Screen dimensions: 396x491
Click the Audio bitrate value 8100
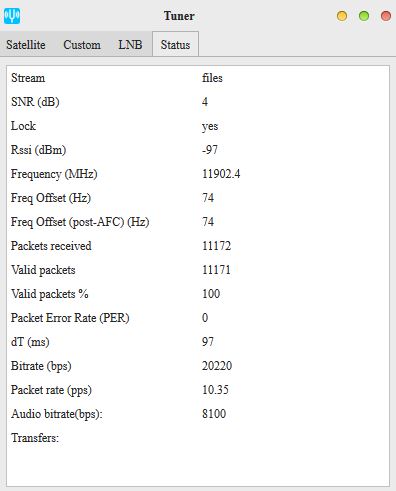[x=214, y=414]
